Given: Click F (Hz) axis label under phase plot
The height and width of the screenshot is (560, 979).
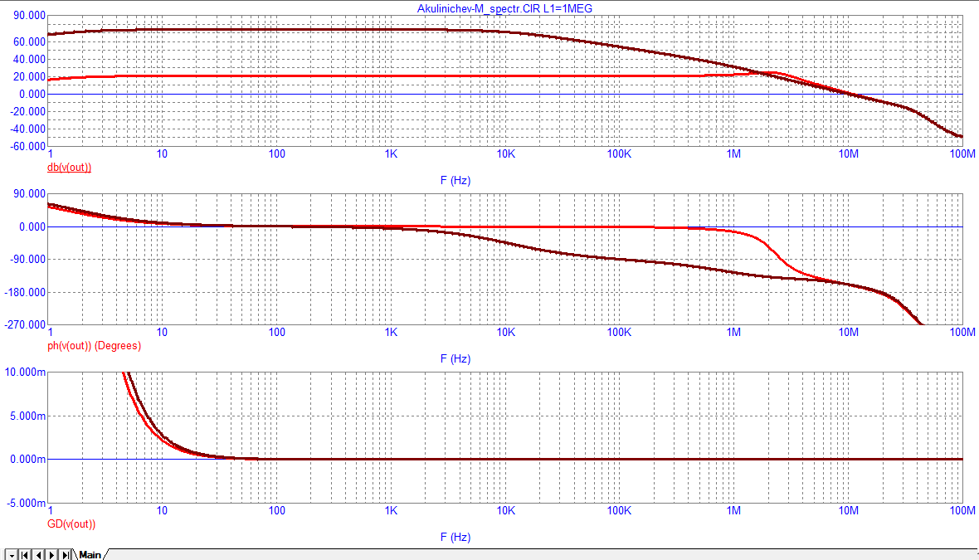Looking at the screenshot, I should pos(455,359).
